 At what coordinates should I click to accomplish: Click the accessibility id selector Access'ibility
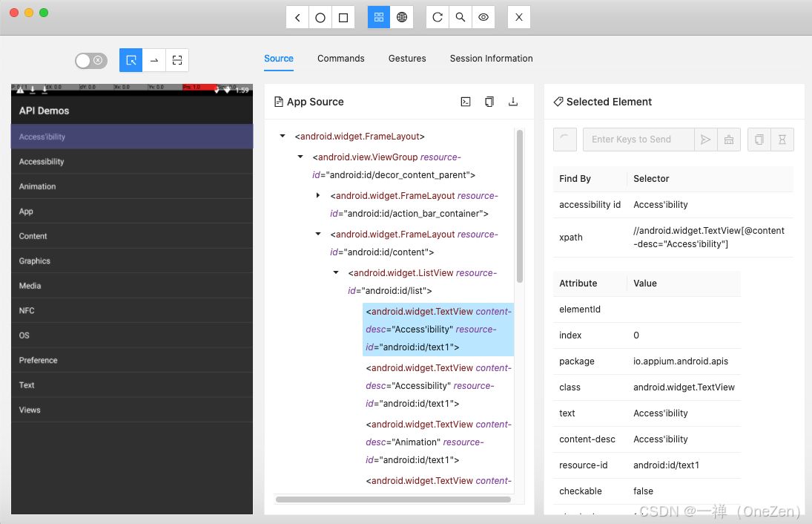point(660,205)
